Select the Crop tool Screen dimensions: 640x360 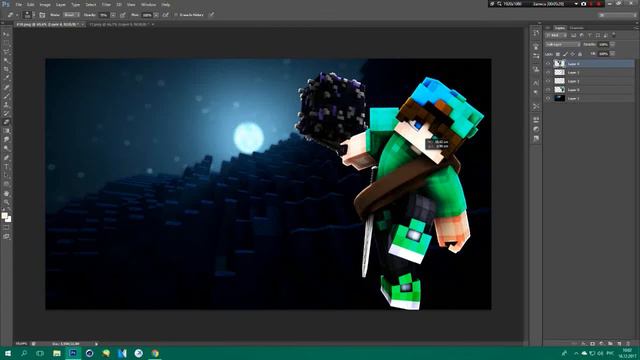click(7, 69)
